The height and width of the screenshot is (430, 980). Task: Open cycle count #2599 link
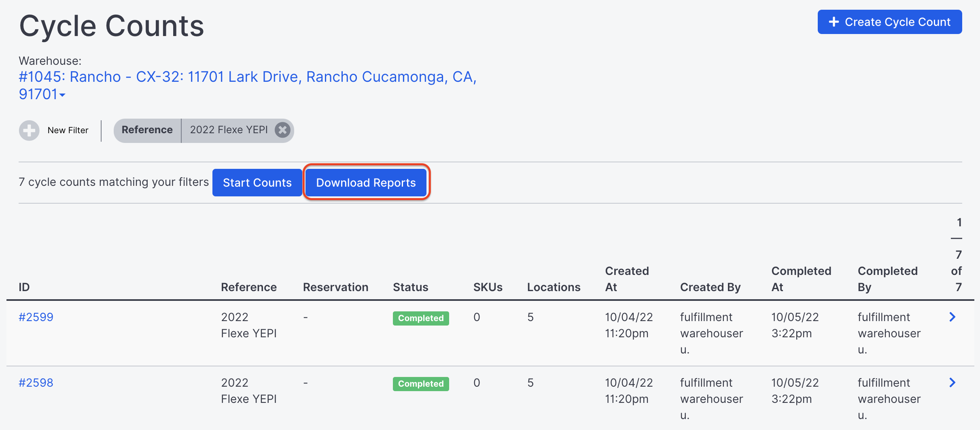point(36,317)
